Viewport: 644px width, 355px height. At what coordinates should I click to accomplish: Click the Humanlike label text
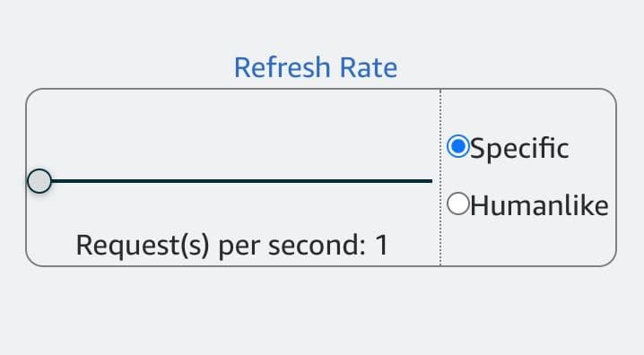pyautogui.click(x=539, y=205)
